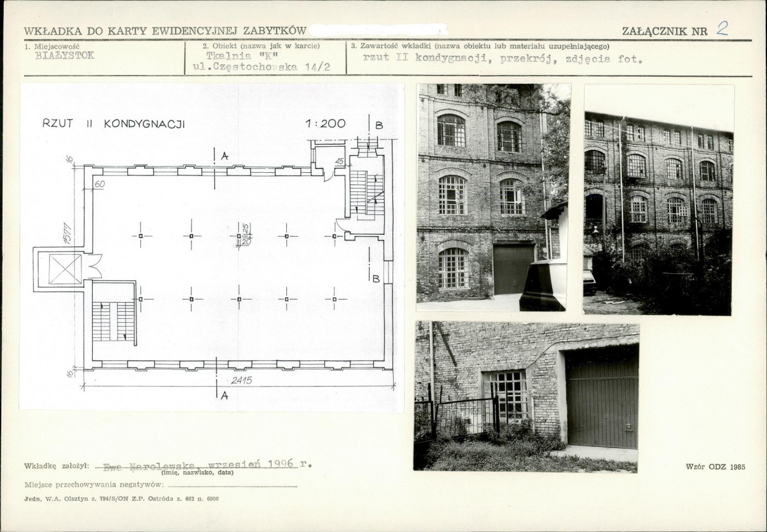Screen dimensions: 767x532
Task: Click the bottom section marker A
Action: click(223, 395)
